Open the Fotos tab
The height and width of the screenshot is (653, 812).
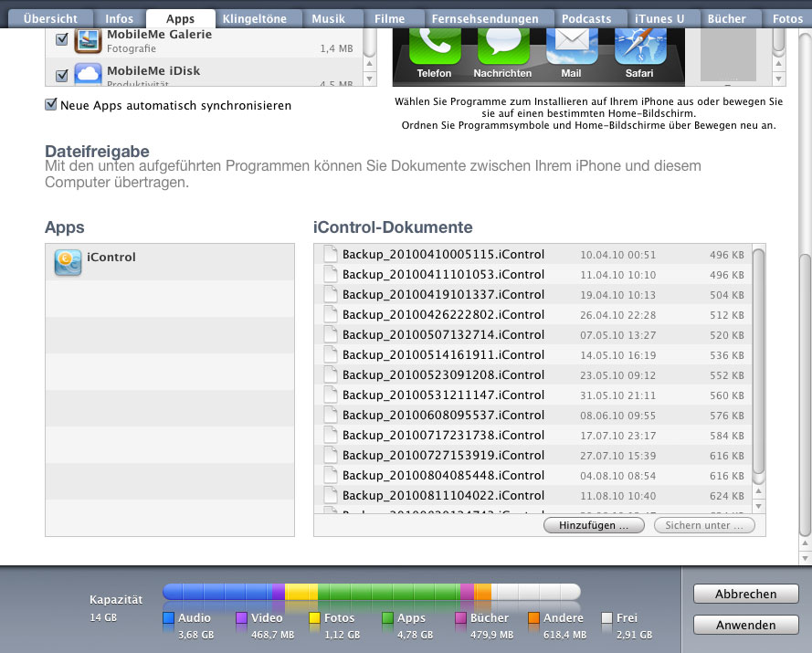[x=787, y=18]
